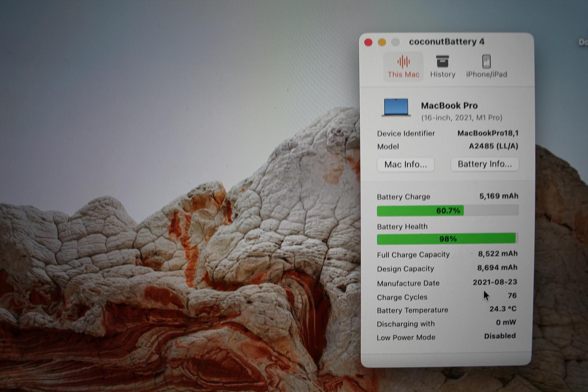Open the Mac Info dialog

tap(405, 165)
